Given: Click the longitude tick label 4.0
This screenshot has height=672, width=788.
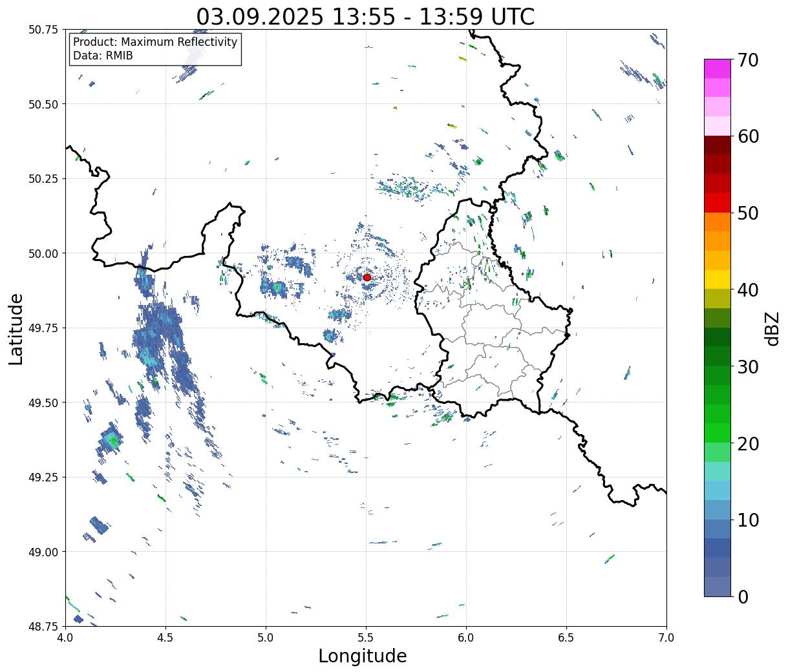Looking at the screenshot, I should coord(65,637).
